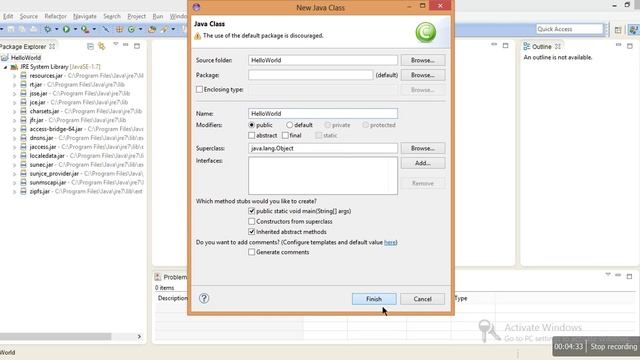The width and height of the screenshot is (640, 360).
Task: Click Browse next to Source folder
Action: [x=422, y=60]
